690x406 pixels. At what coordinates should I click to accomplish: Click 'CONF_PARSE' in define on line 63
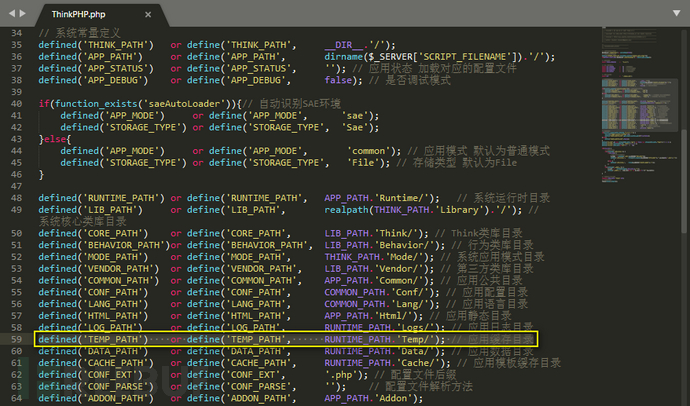[259, 387]
